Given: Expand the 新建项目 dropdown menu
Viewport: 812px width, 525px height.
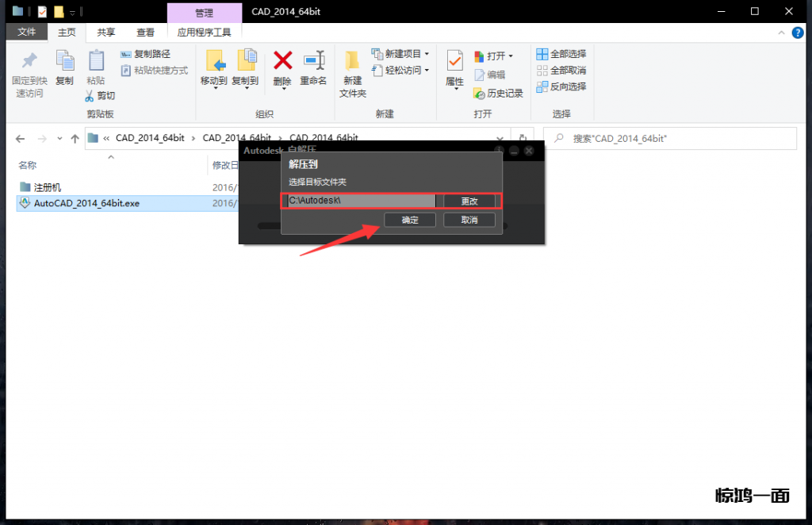Looking at the screenshot, I should coord(427,54).
